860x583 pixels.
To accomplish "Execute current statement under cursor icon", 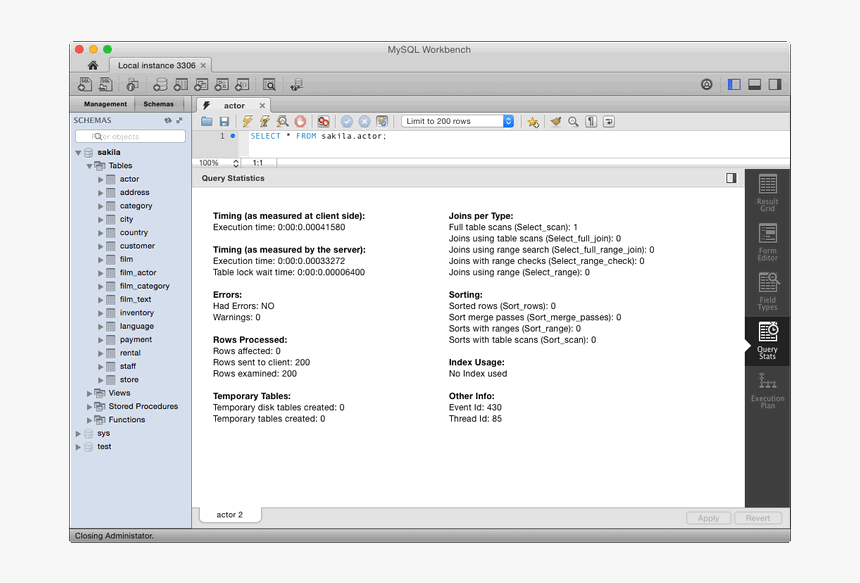I will coord(265,122).
